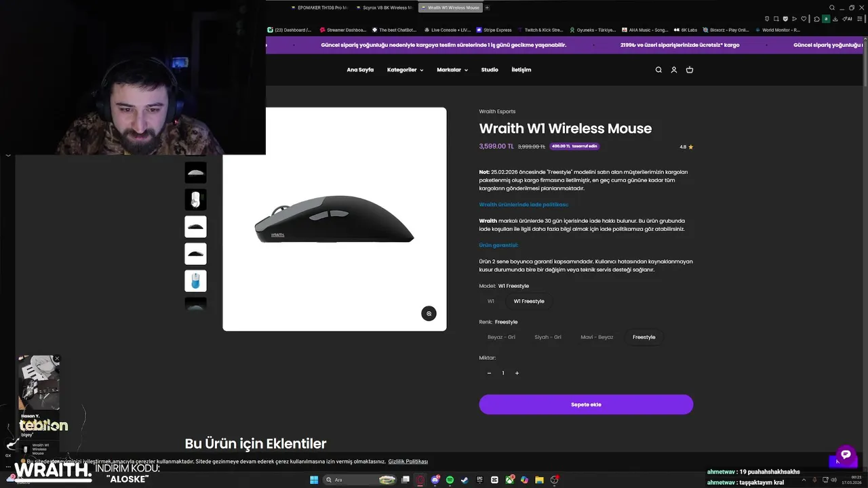Screen dimensions: 868x488
Task: Choose Beyaz - Gri color option
Action: pos(501,337)
